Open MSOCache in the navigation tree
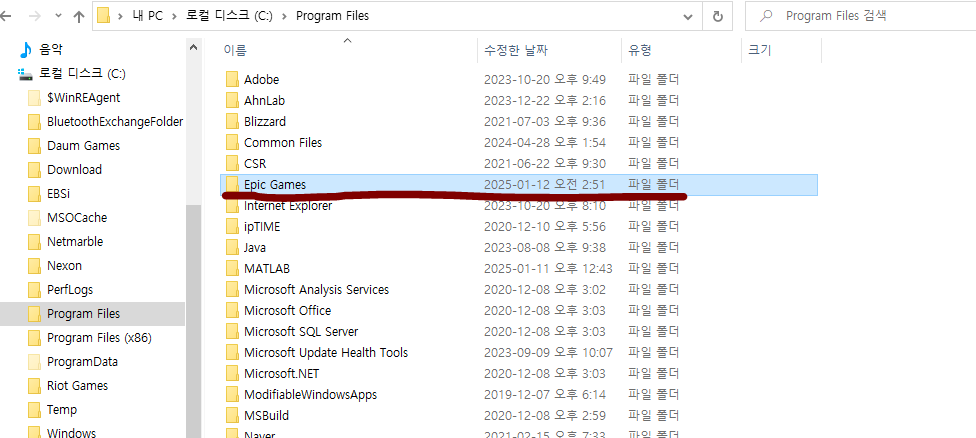The width and height of the screenshot is (976, 438). pos(77,218)
